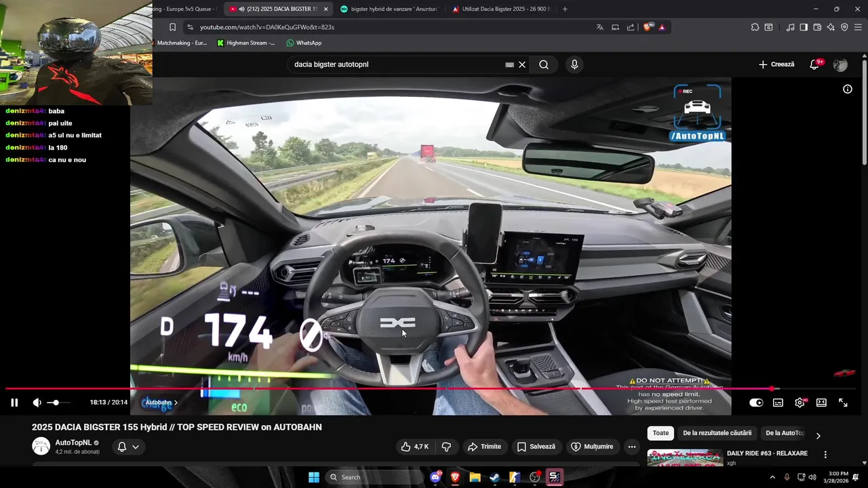This screenshot has width=868, height=488.
Task: Click the AutoTopNL channel avatar
Action: tap(41, 446)
